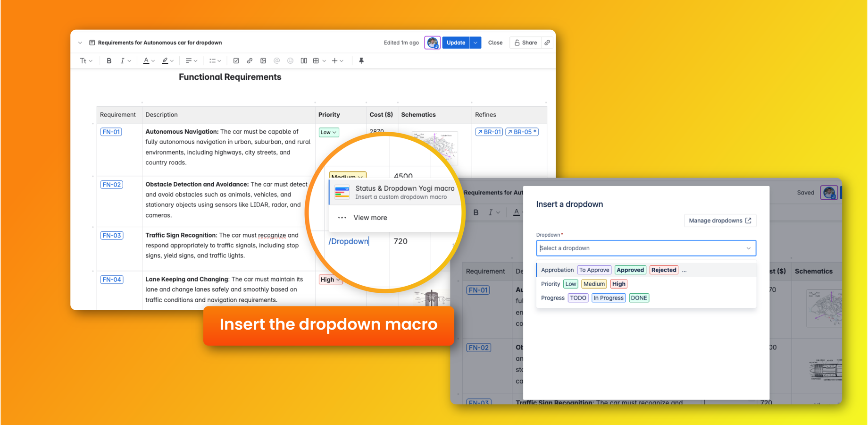Click the Functional Requirements heading
The image size is (868, 425).
point(230,77)
